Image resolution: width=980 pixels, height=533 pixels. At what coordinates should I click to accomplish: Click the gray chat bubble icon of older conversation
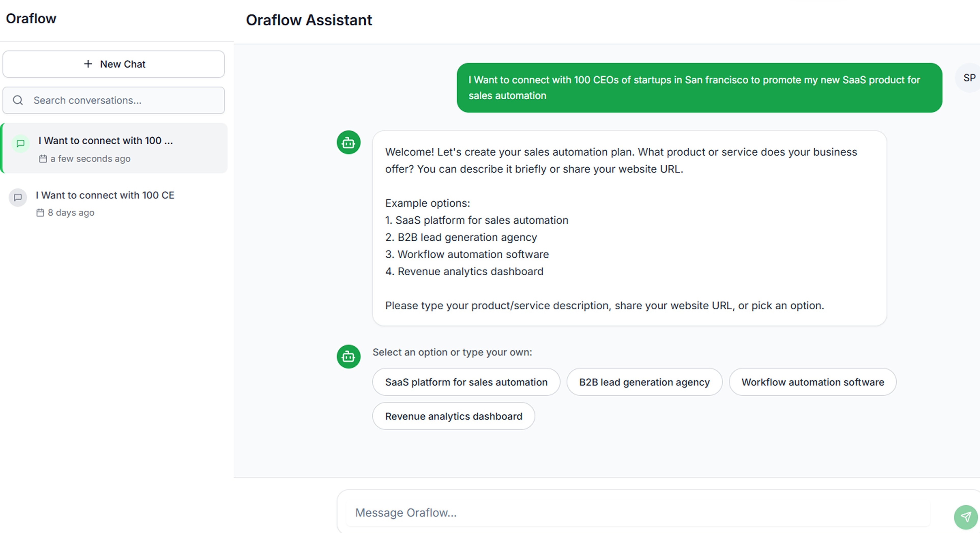(x=18, y=197)
